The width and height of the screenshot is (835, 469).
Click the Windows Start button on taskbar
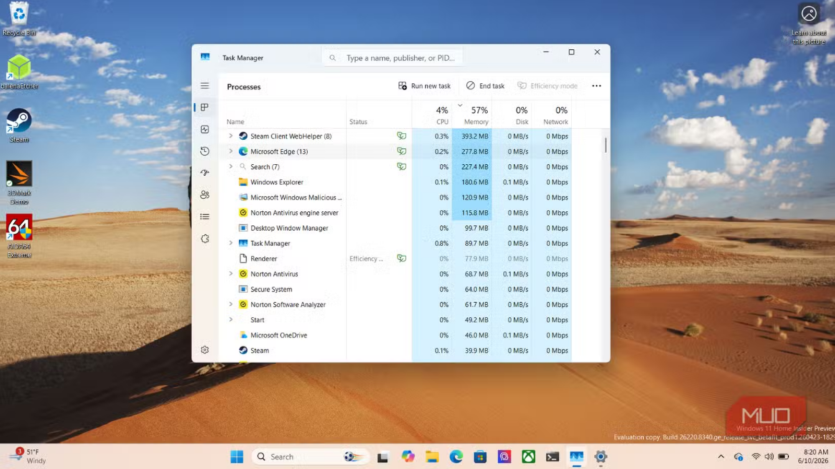tap(237, 457)
